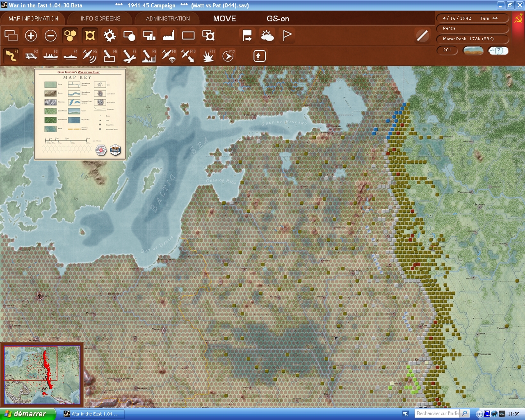Screen dimensions: 525x420
Task: Focus the Rechercher sur l'ordinateur search box
Action: (x=437, y=413)
